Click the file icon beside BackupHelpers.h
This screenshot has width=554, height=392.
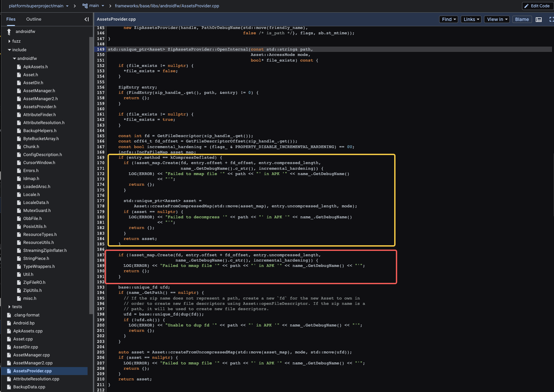(x=19, y=131)
